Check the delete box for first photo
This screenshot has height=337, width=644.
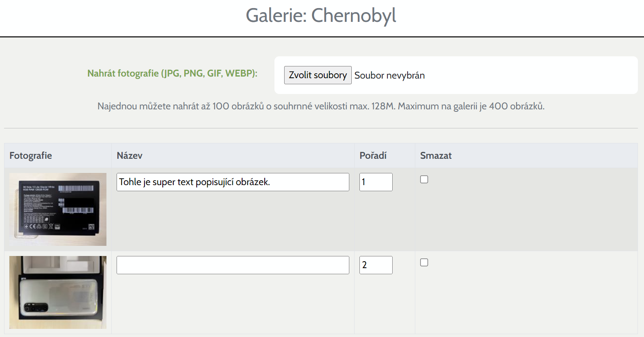(424, 179)
